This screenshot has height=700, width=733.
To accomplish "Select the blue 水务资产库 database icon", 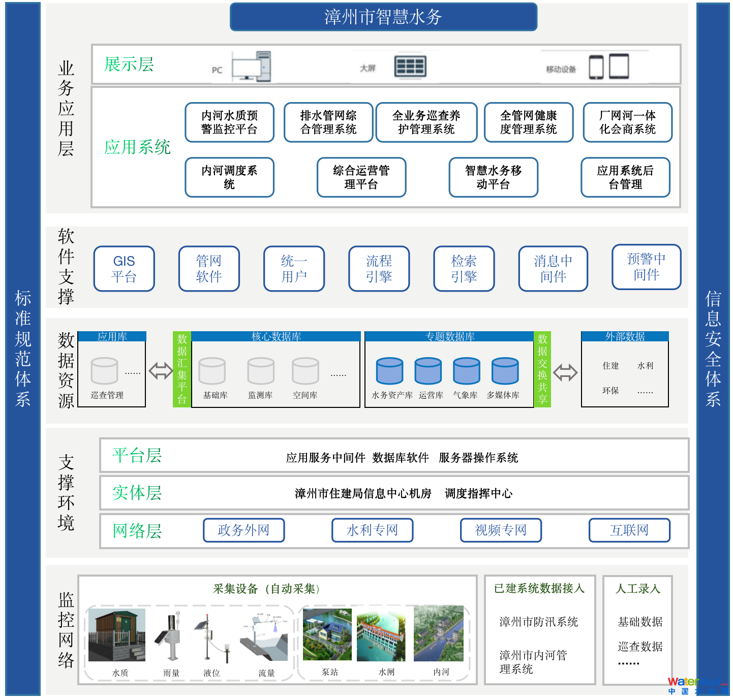I will pos(389,371).
